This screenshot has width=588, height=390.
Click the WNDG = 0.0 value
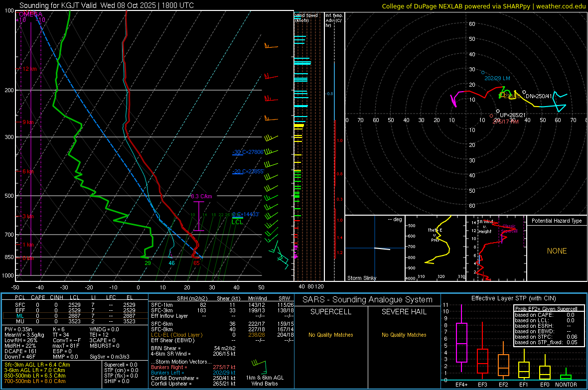pos(104,329)
